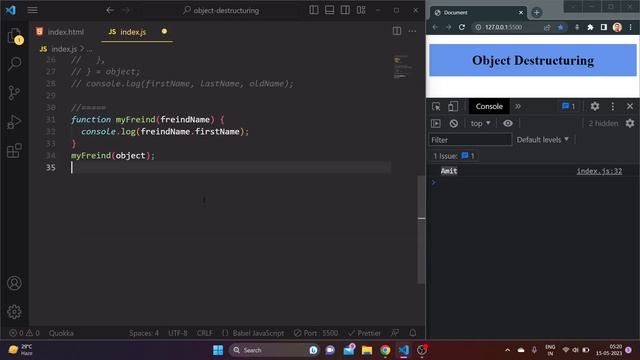Viewport: 640px width, 360px height.
Task: Share this page icon in address bar
Action: [547, 27]
